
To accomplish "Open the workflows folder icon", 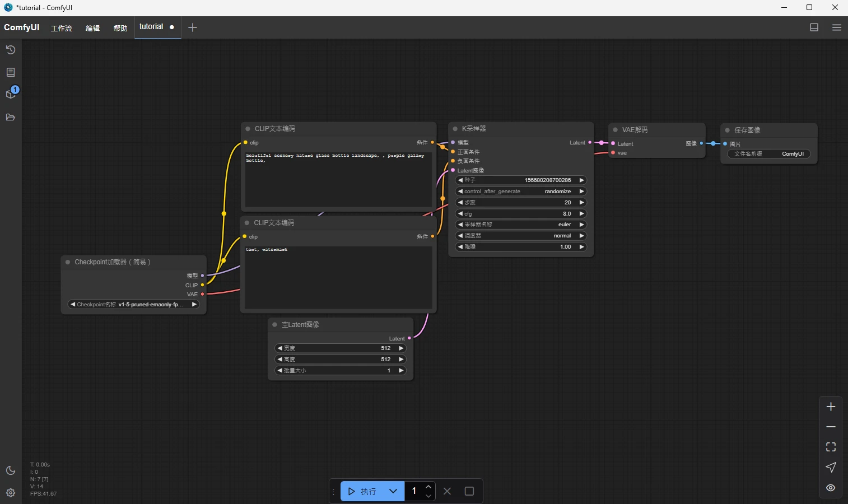I will click(x=11, y=117).
